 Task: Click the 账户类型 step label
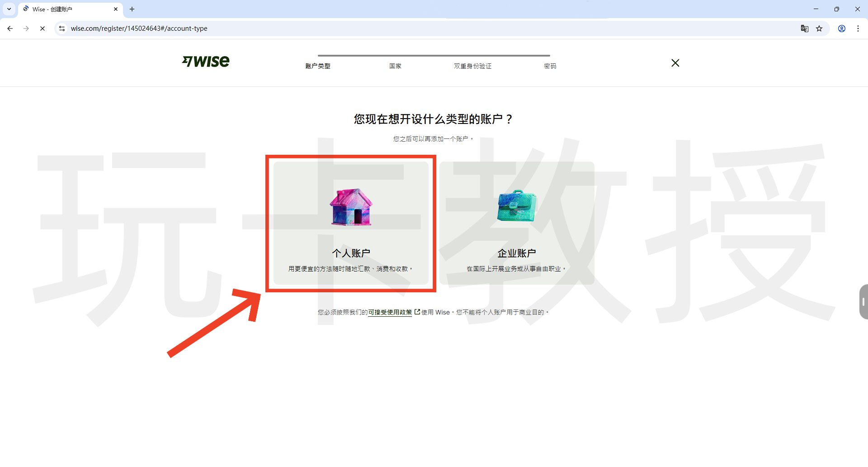[x=318, y=66]
